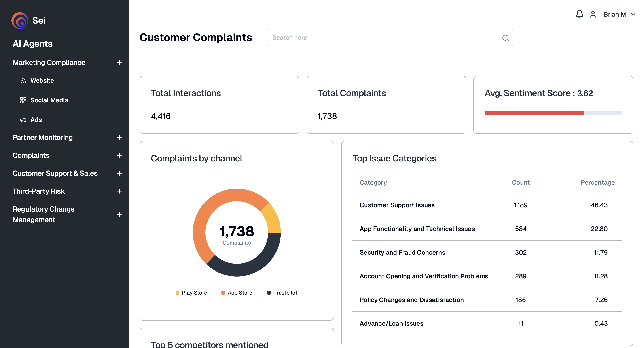Click the sentiment score progress bar

(553, 113)
